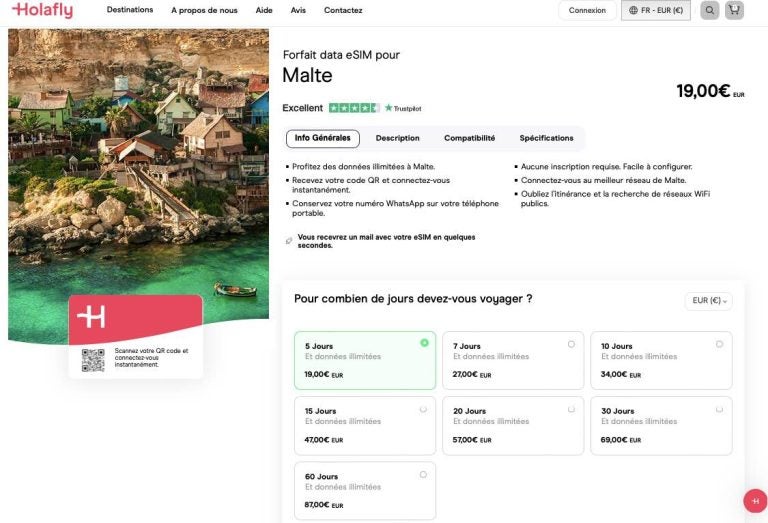Click 'Aucune inscription requise' bullet text
The height and width of the screenshot is (523, 768).
click(606, 166)
